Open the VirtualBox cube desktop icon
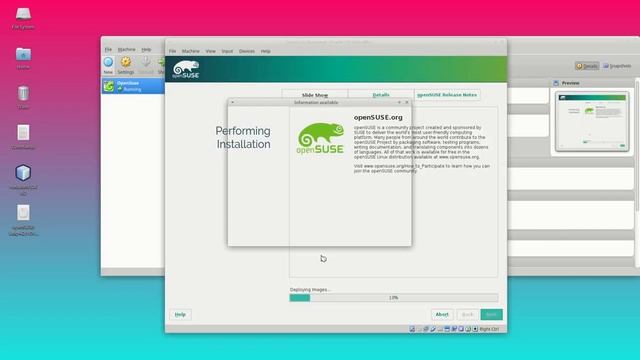 (x=23, y=173)
